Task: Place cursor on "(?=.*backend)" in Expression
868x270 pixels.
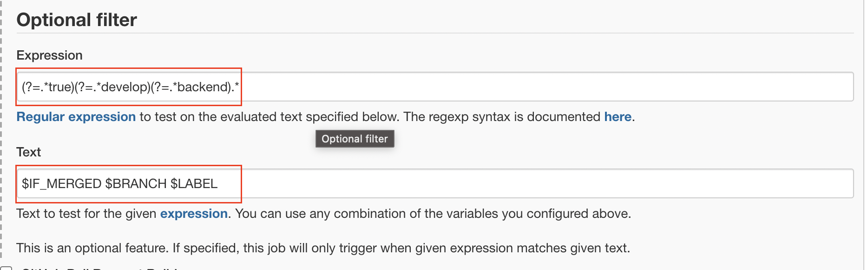Action: click(191, 87)
